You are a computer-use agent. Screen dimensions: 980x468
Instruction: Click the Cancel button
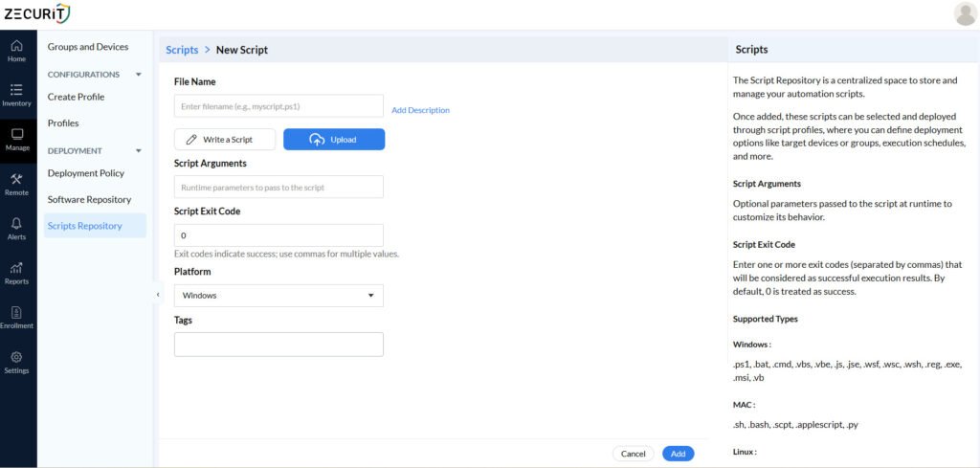634,454
